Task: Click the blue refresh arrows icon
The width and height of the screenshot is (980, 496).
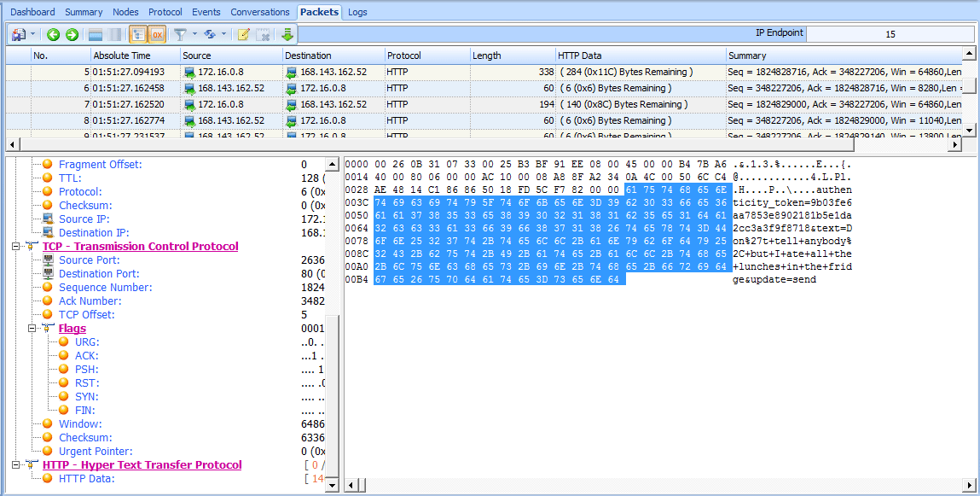Action: click(x=209, y=34)
